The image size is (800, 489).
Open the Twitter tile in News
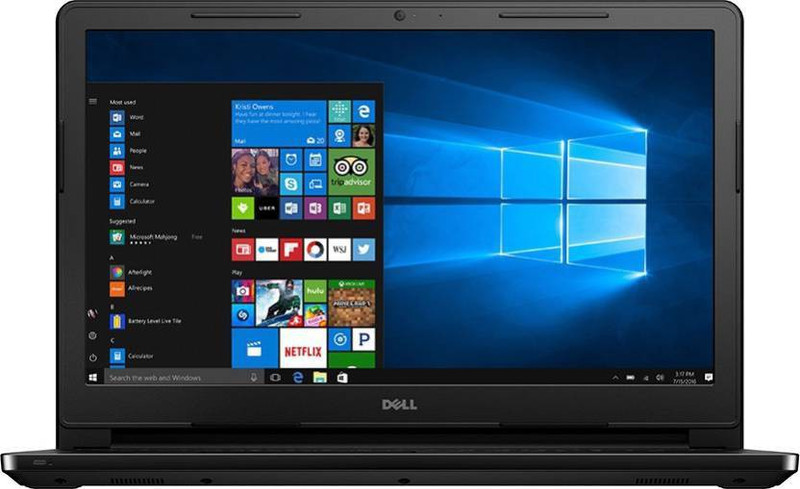pos(363,249)
